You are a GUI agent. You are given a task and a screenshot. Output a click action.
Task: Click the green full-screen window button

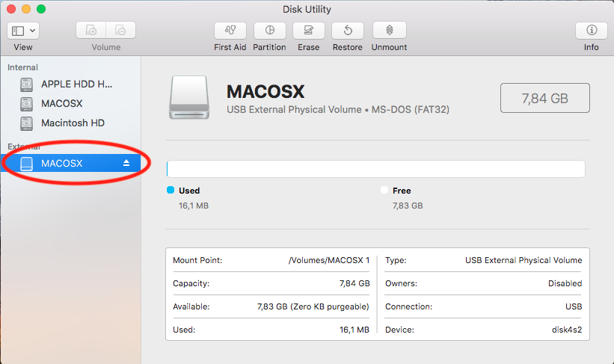[x=40, y=9]
